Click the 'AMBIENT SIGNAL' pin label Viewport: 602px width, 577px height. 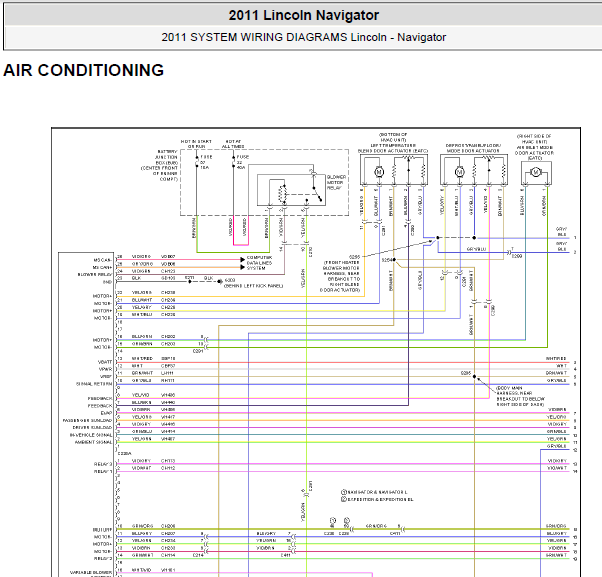[94, 442]
